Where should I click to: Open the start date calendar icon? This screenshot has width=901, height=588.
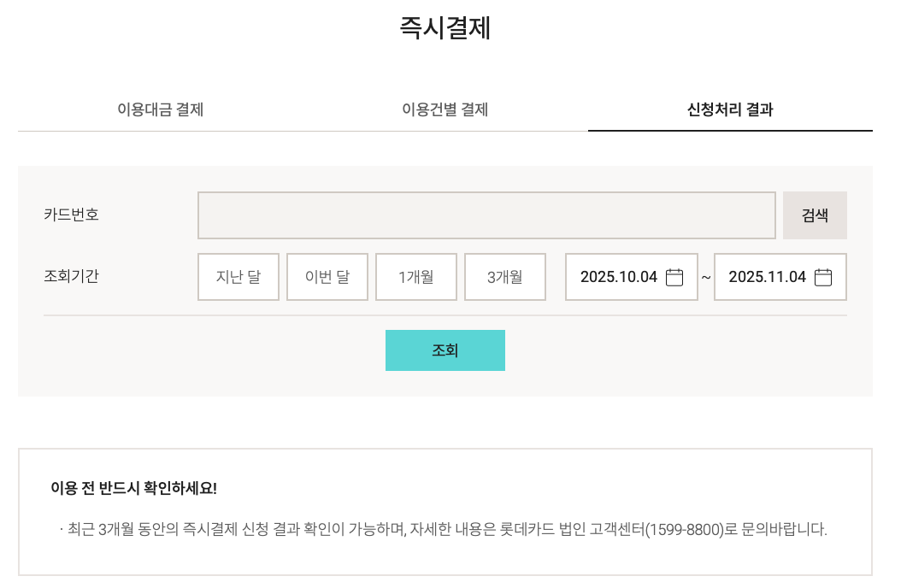click(674, 277)
